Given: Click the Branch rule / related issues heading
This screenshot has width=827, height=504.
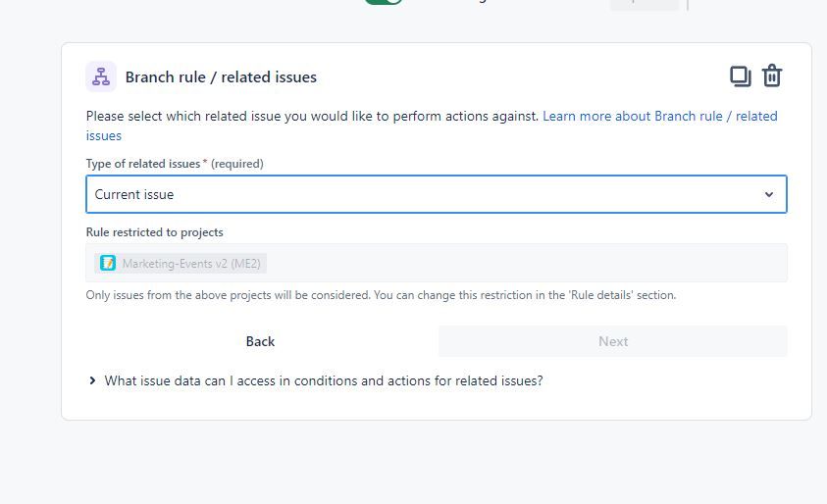Looking at the screenshot, I should pyautogui.click(x=221, y=76).
